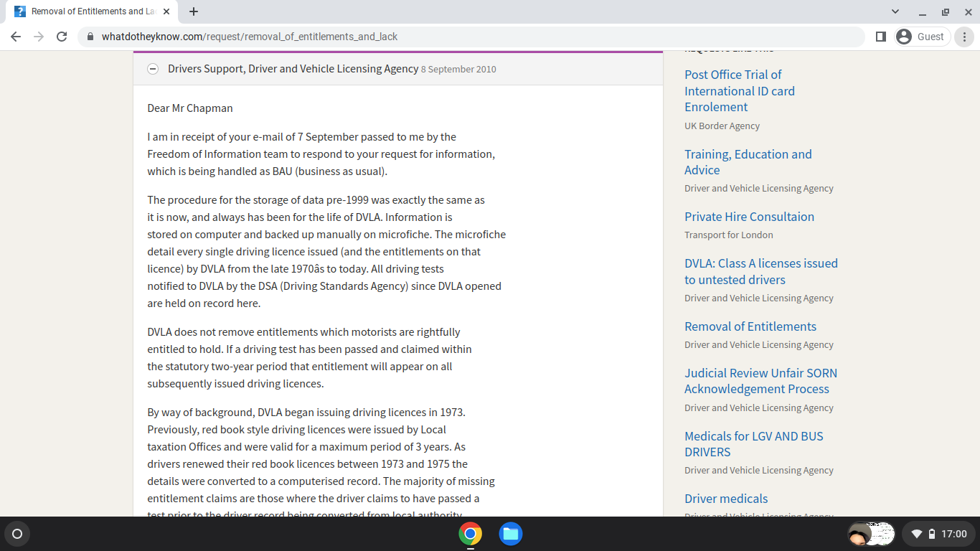Open Driver medicals link
Screen dimensions: 980x551
pos(726,499)
